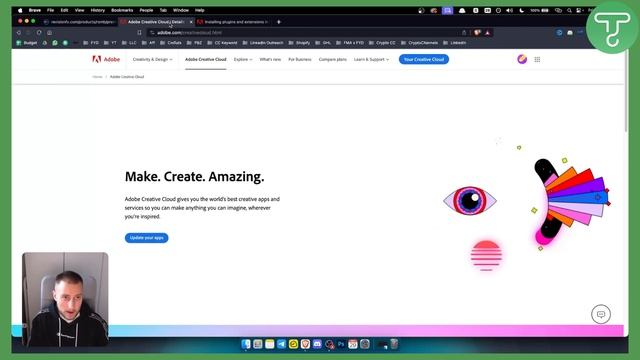Open the FYD bookmarks folder
This screenshot has height=360, width=640.
point(91,43)
